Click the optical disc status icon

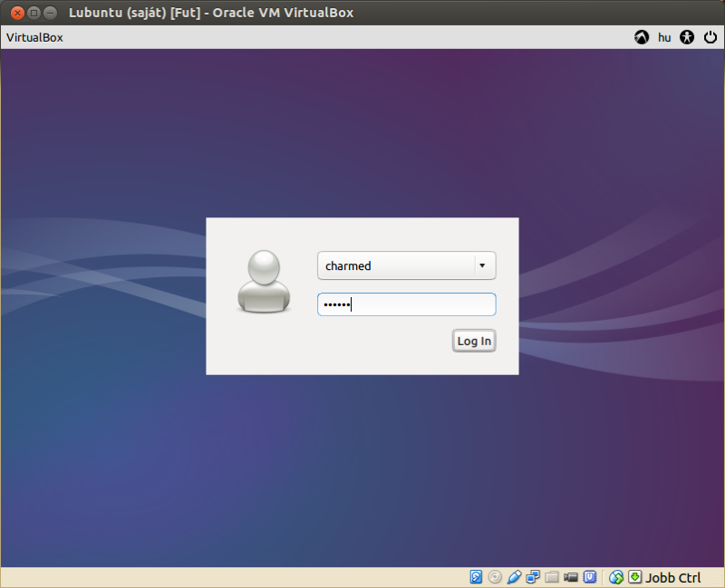pos(495,577)
